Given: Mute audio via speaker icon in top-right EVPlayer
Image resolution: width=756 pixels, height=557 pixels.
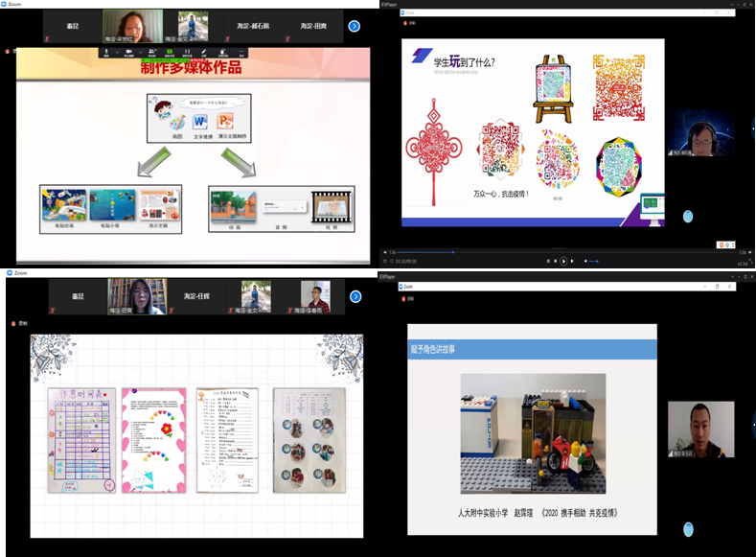Looking at the screenshot, I should coord(585,261).
